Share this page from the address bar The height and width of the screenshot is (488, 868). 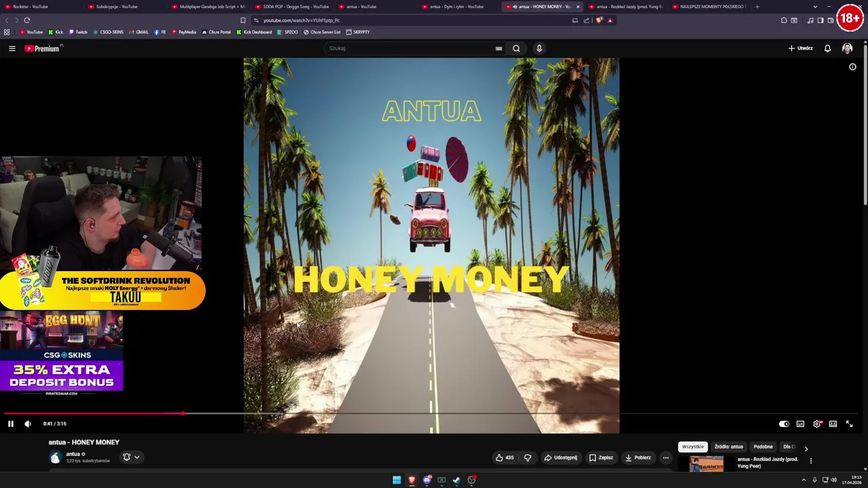point(587,20)
